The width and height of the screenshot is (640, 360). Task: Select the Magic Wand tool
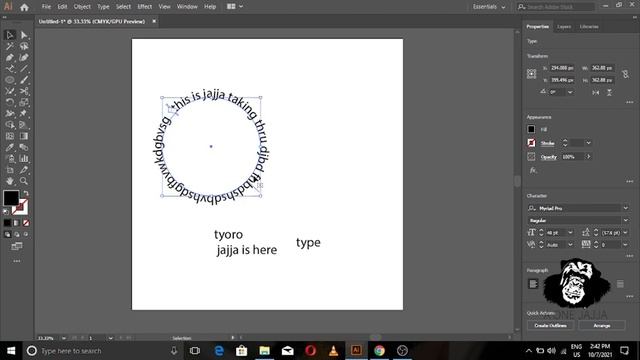pyautogui.click(x=10, y=46)
